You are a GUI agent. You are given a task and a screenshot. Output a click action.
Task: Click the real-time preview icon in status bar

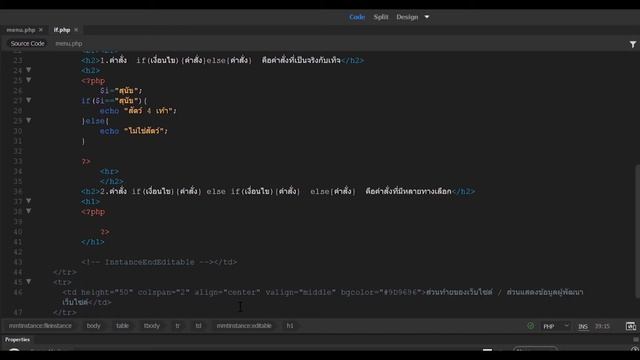pyautogui.click(x=631, y=326)
